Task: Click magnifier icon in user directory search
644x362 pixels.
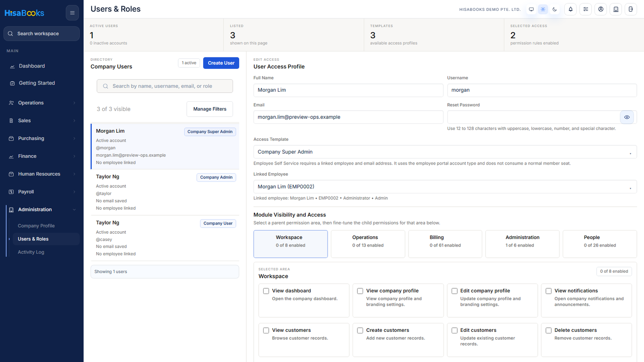Action: 105,86
